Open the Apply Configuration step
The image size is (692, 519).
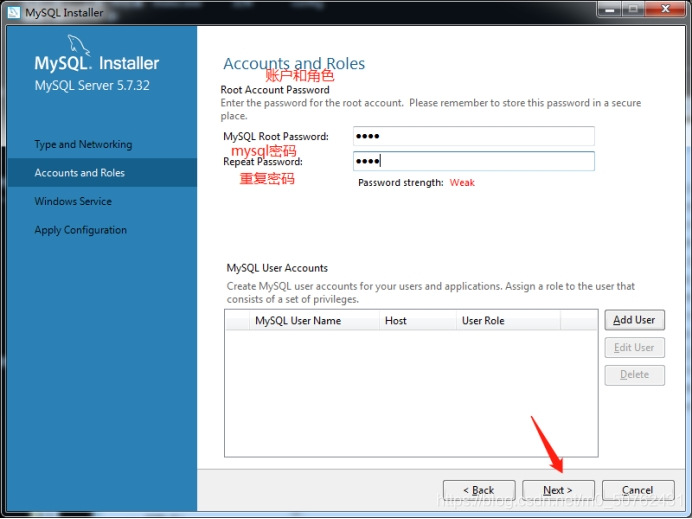(x=80, y=230)
